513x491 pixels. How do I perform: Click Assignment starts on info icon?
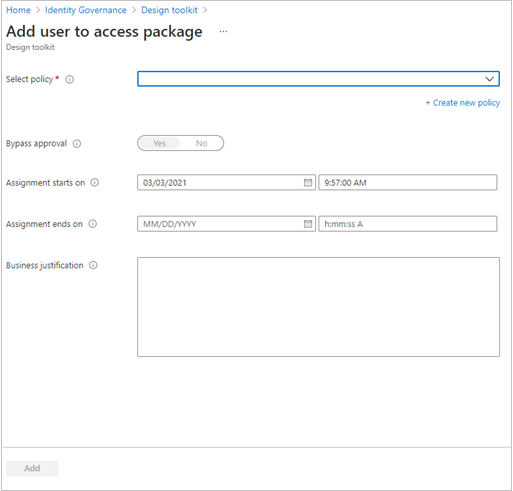95,183
